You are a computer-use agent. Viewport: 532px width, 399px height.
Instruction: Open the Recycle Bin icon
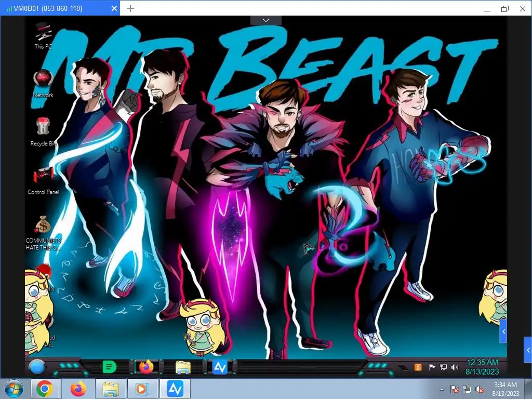coord(43,131)
